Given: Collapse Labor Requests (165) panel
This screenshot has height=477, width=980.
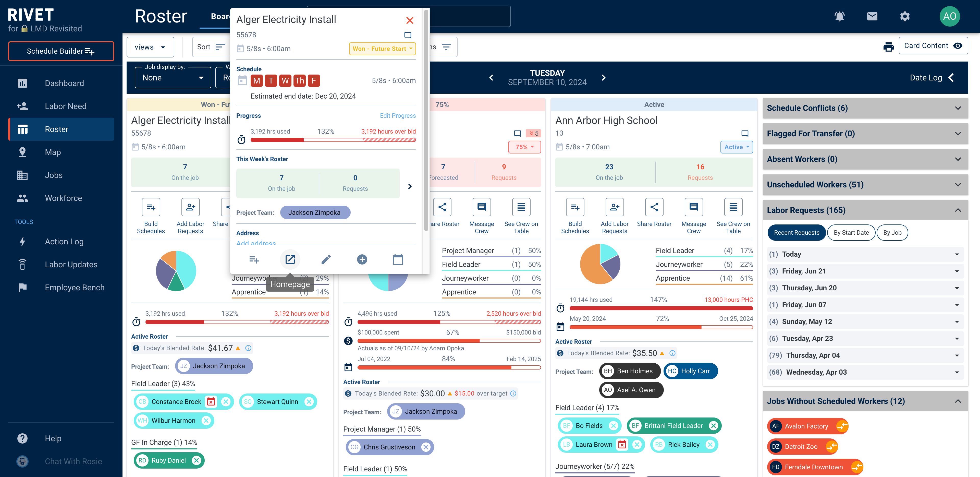Looking at the screenshot, I should click(x=865, y=210).
